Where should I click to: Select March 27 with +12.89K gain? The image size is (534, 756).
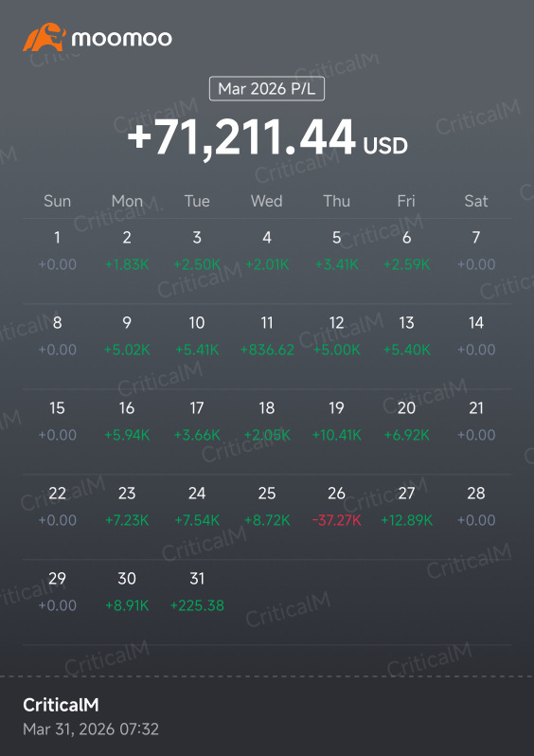pos(406,506)
